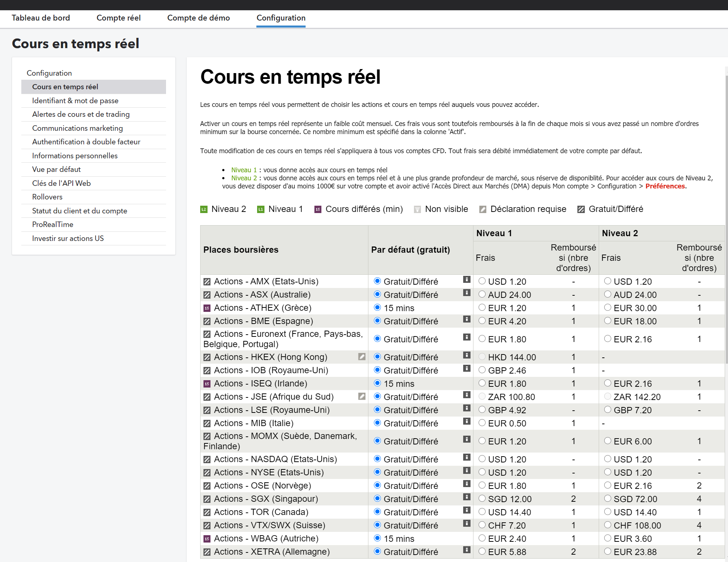Click info icon for NASDAQ row
The height and width of the screenshot is (562, 728).
(466, 457)
